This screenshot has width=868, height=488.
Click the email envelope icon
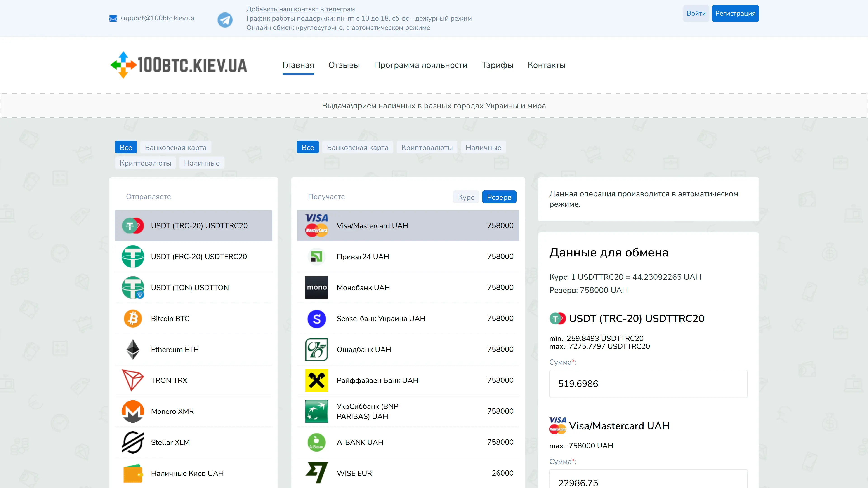click(x=113, y=19)
